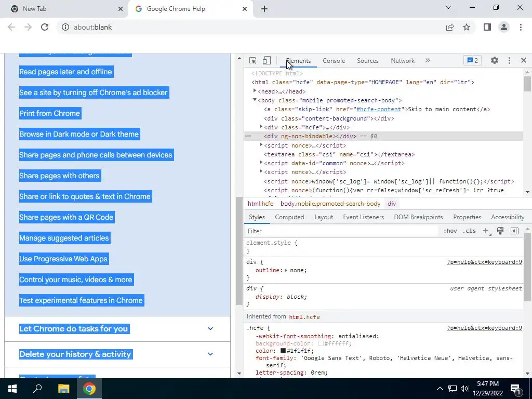Click the #1f1f1f color swatch
The height and width of the screenshot is (399, 532).
point(283,351)
